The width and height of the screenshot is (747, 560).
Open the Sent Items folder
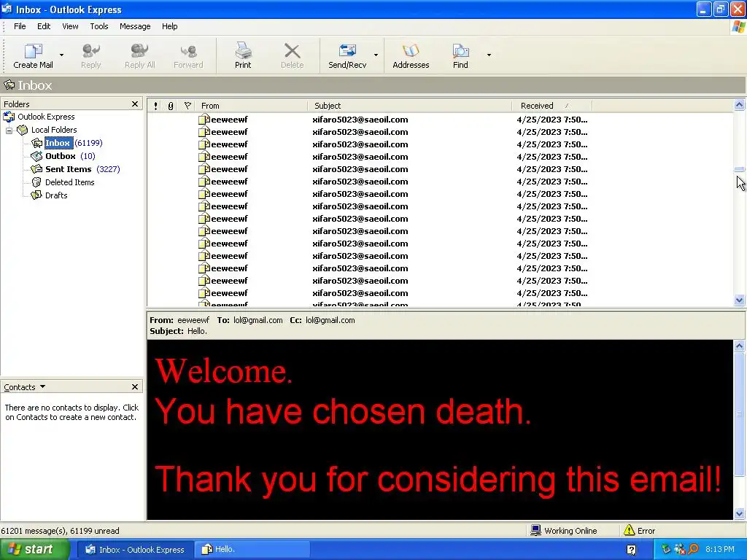coord(68,169)
